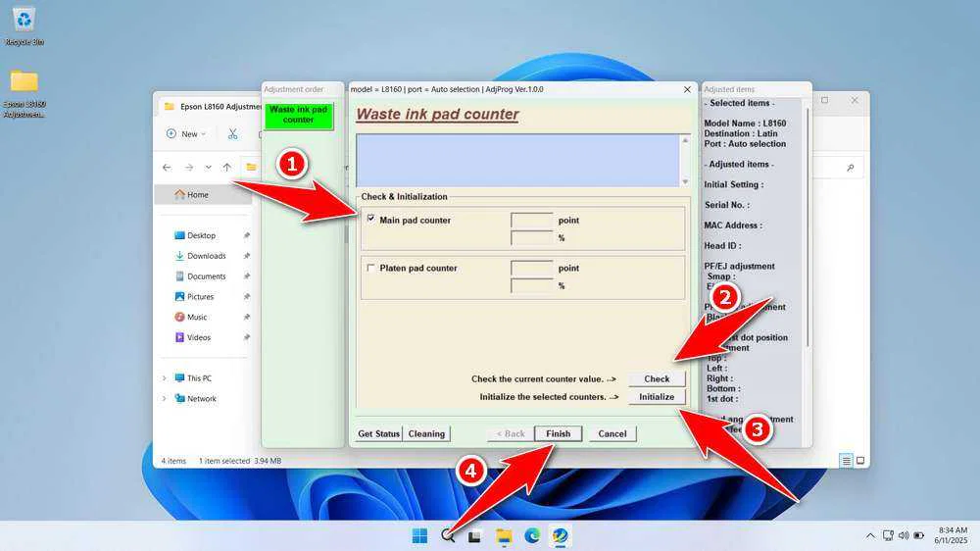Click Cancel in the AdjProg dialog
Image resolution: width=980 pixels, height=551 pixels.
[x=612, y=433]
